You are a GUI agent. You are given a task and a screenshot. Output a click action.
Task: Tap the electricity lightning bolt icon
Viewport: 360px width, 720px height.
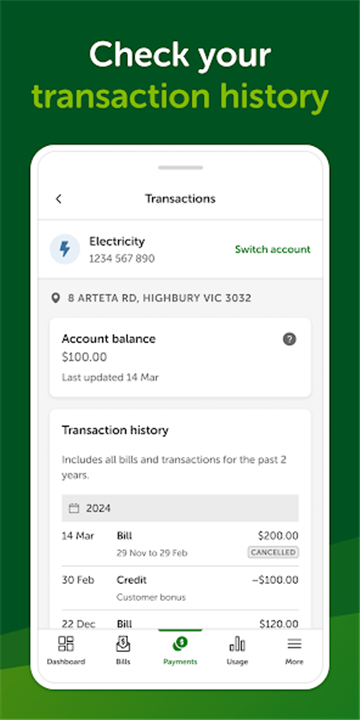pyautogui.click(x=65, y=249)
